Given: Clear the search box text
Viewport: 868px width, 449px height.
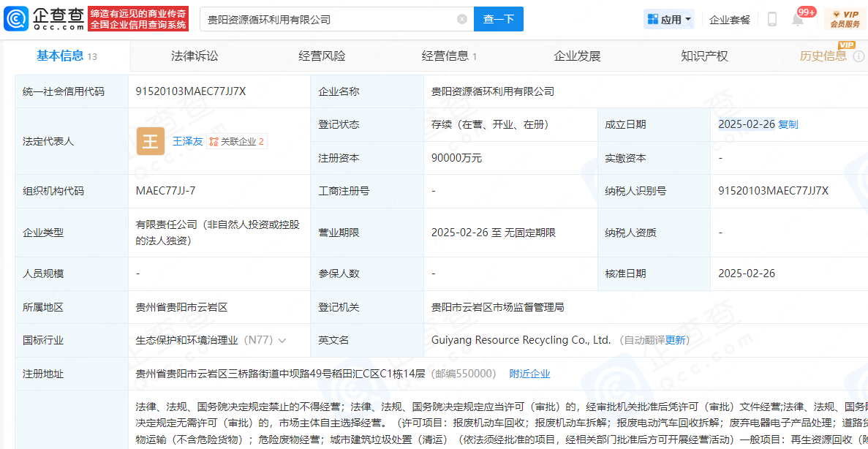Looking at the screenshot, I should [462, 19].
